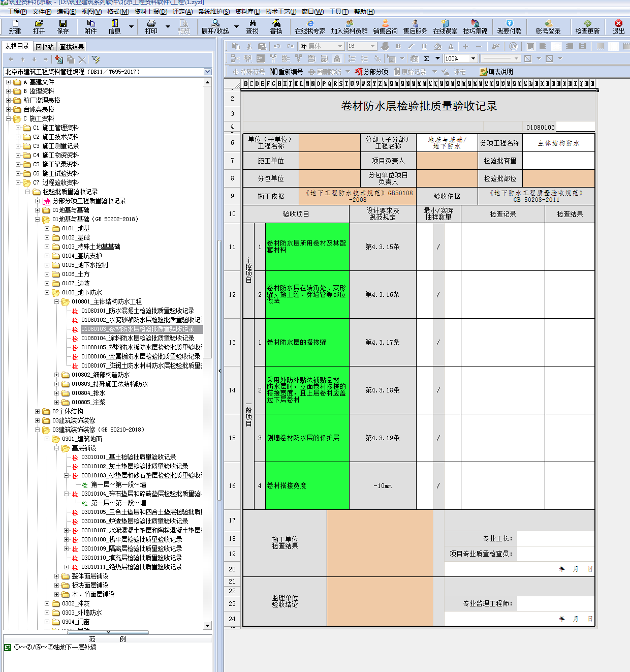Click the fill color bucket icon
630x672 pixels.
pyautogui.click(x=437, y=46)
